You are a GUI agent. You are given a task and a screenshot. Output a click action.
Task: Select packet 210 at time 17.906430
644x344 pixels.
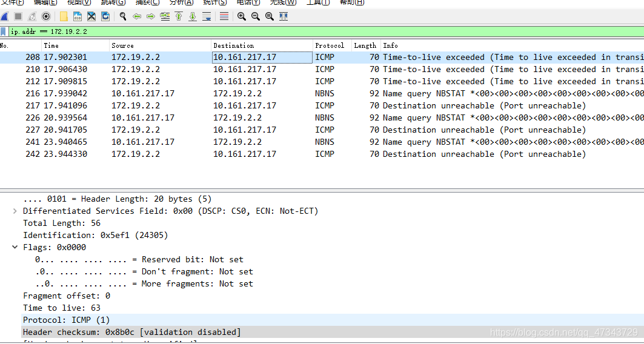322,70
